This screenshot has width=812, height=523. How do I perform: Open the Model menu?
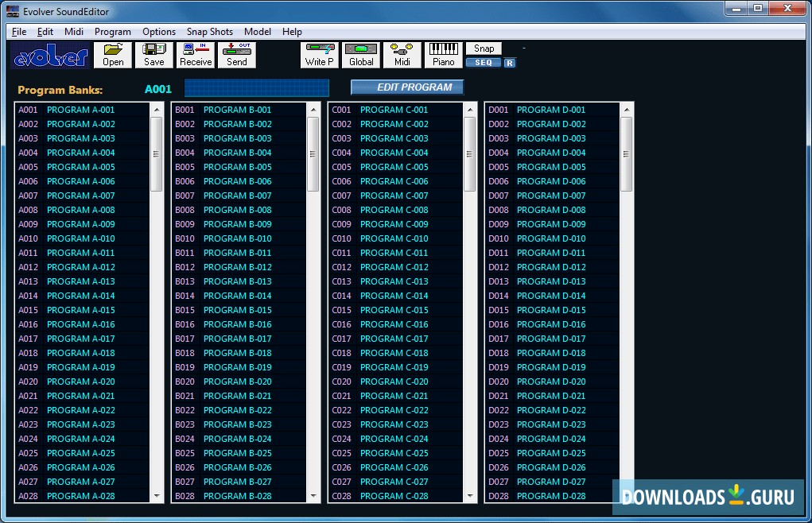coord(257,31)
